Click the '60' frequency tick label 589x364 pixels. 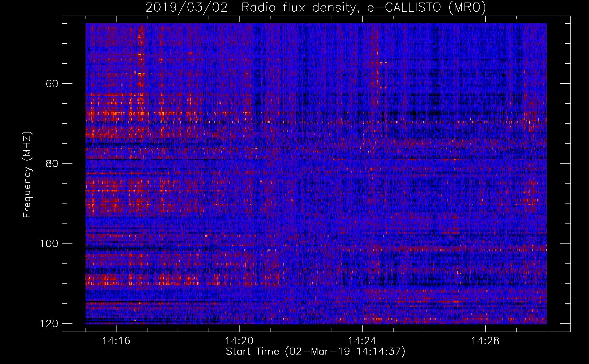click(x=52, y=84)
